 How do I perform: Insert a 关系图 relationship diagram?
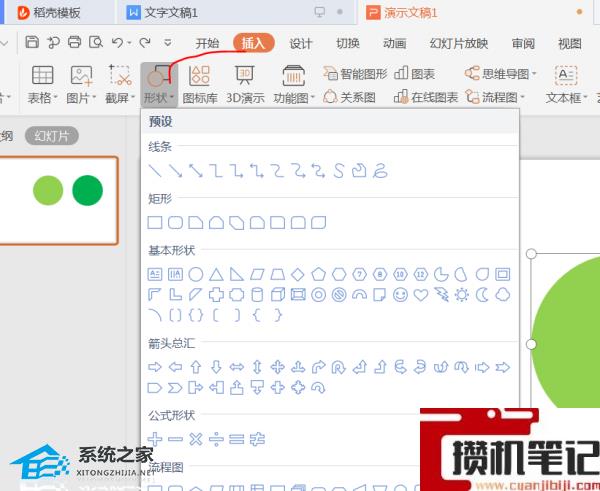[349, 97]
